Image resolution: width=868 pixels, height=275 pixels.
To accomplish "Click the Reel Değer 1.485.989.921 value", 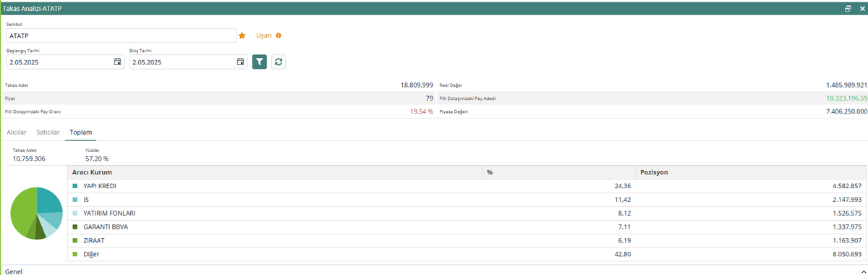I will coord(846,85).
